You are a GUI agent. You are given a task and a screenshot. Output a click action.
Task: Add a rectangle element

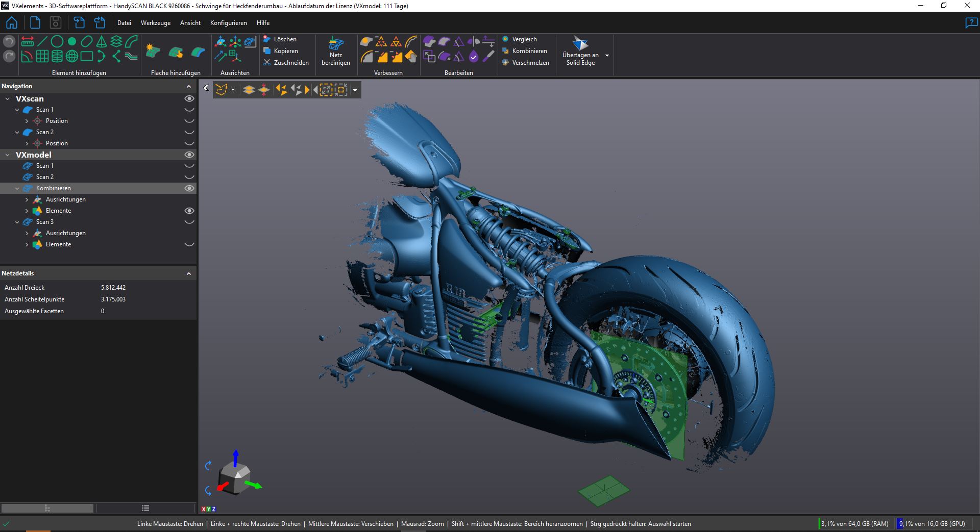tap(87, 56)
